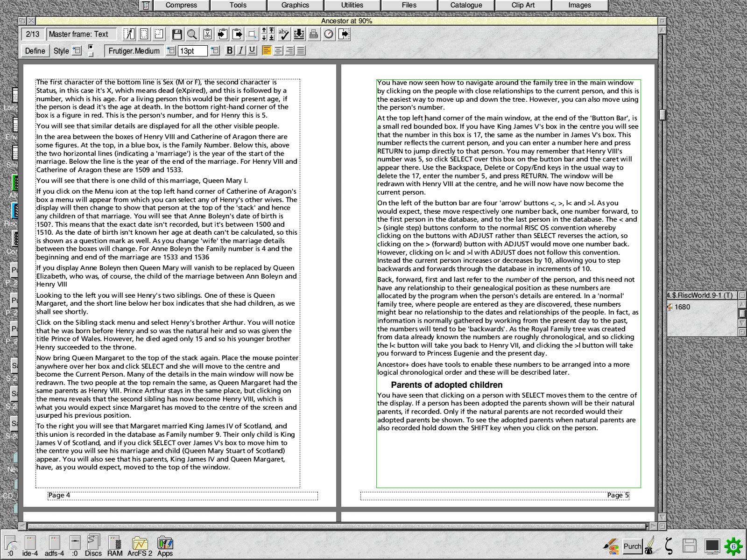747x560 pixels.
Task: Click the vertical scrollbar thumb
Action: coord(662,114)
